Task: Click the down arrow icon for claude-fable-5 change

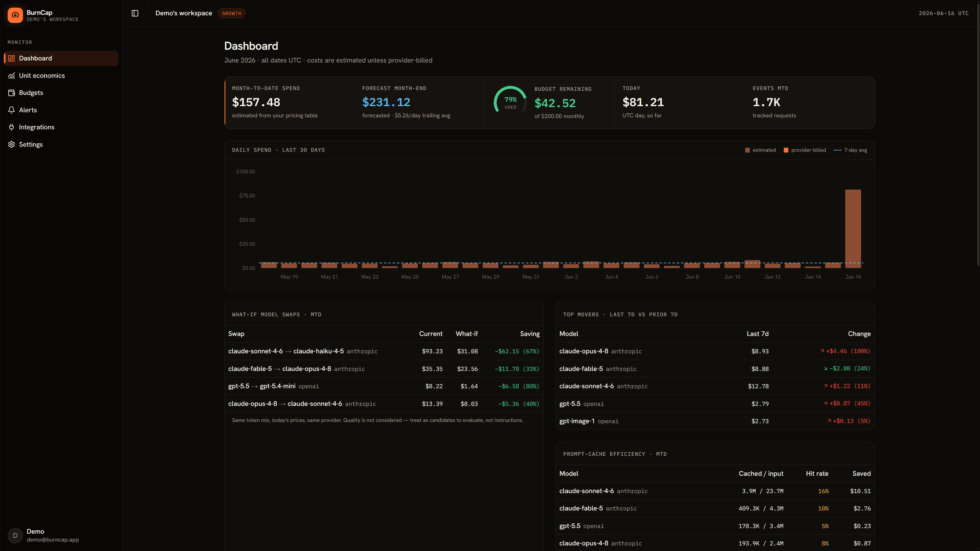Action: point(826,368)
